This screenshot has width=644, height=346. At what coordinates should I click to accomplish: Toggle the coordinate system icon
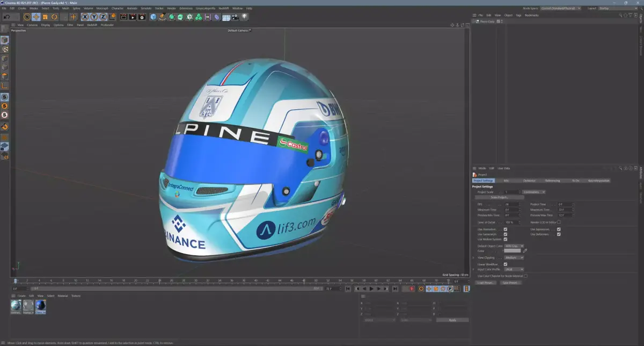point(113,17)
